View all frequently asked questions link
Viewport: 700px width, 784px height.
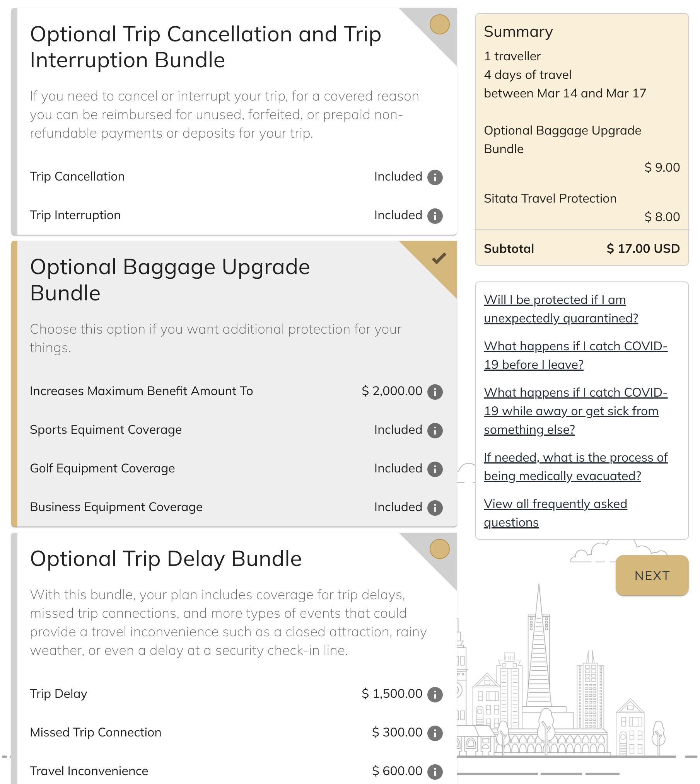555,513
